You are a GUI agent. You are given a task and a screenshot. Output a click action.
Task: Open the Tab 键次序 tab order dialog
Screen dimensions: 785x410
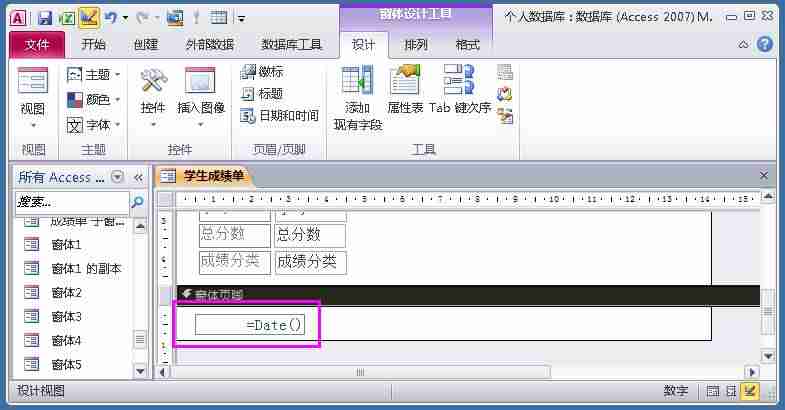pyautogui.click(x=460, y=90)
